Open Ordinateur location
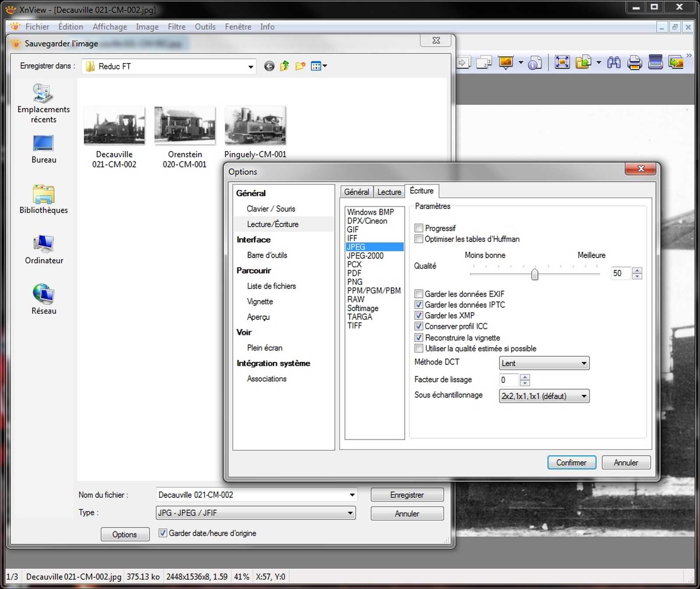This screenshot has height=589, width=700. coord(44,250)
